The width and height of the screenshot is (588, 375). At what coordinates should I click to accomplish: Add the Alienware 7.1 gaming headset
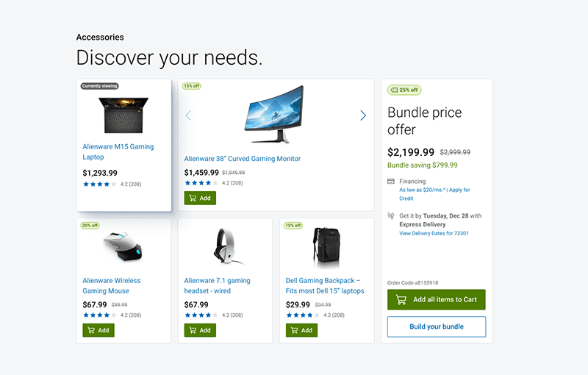coord(200,330)
